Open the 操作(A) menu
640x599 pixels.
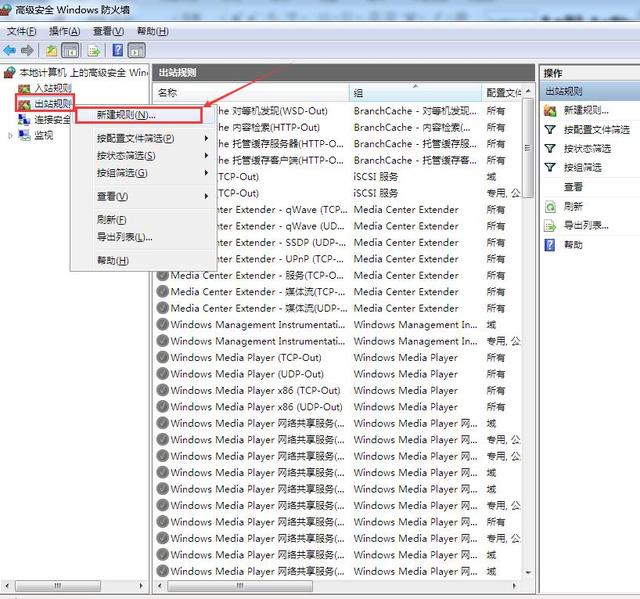[64, 31]
